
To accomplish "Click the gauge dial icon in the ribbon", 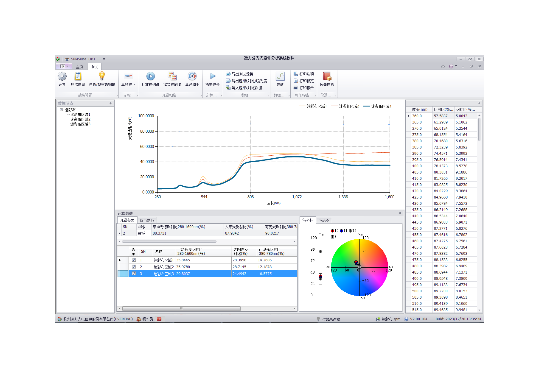I will tap(192, 76).
